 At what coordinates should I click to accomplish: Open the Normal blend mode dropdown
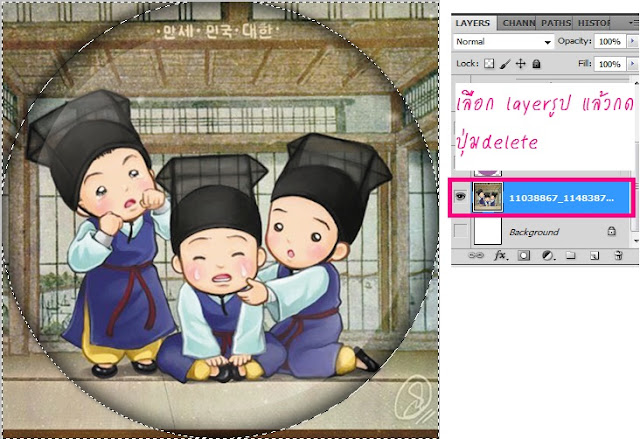tap(503, 42)
